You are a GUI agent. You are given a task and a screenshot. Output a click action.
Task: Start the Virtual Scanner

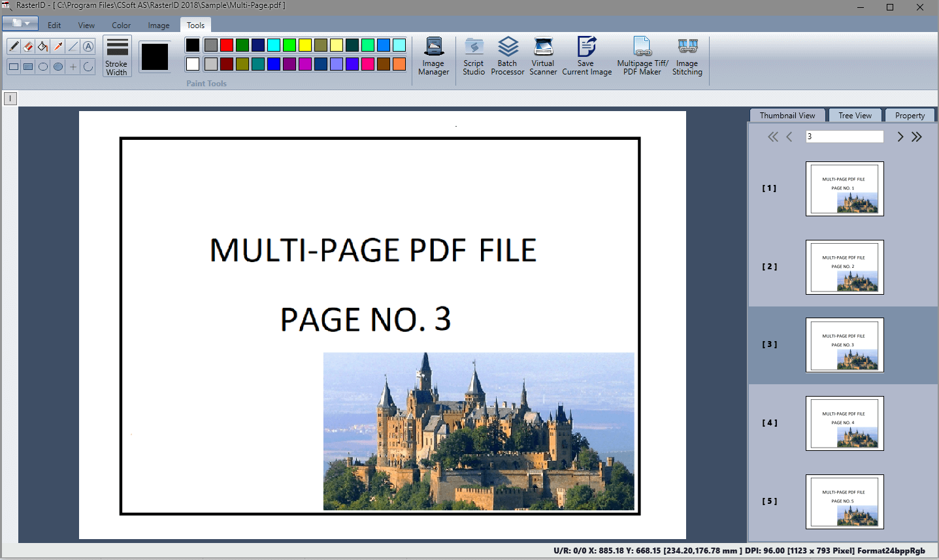tap(543, 56)
